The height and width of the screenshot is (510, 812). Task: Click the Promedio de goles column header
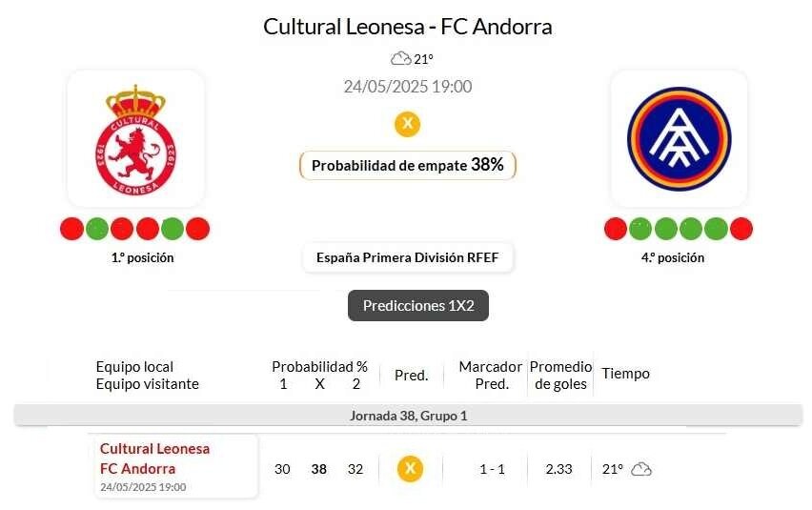click(560, 375)
